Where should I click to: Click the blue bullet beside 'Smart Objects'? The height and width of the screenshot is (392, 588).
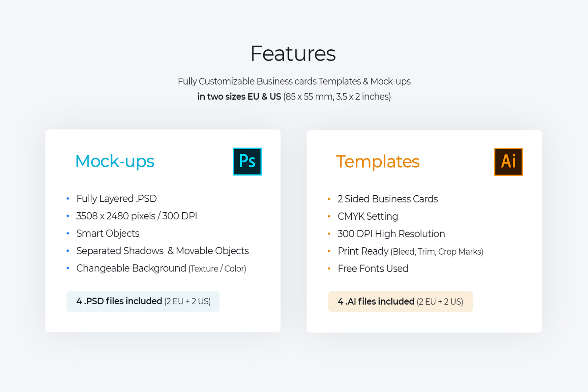point(68,234)
